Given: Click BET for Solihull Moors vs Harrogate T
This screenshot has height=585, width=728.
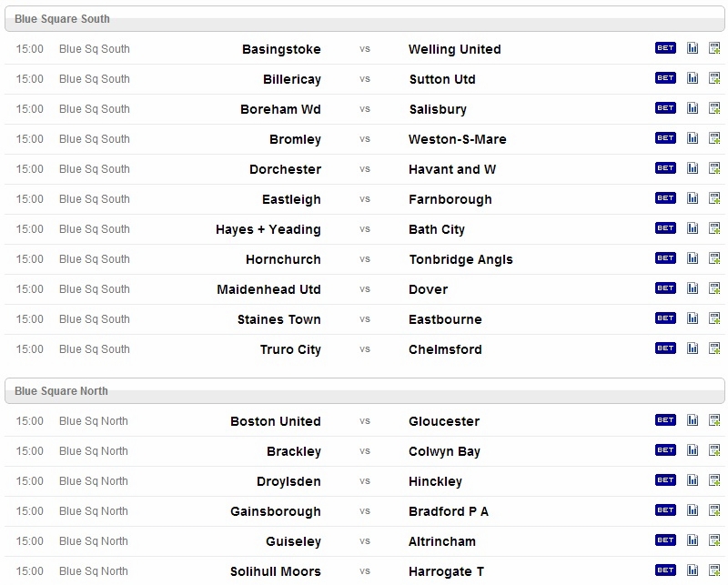Looking at the screenshot, I should pyautogui.click(x=665, y=570).
